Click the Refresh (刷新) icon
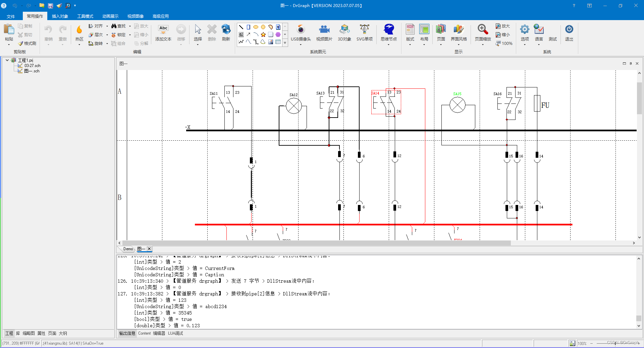The width and height of the screenshot is (644, 348). coord(226,29)
